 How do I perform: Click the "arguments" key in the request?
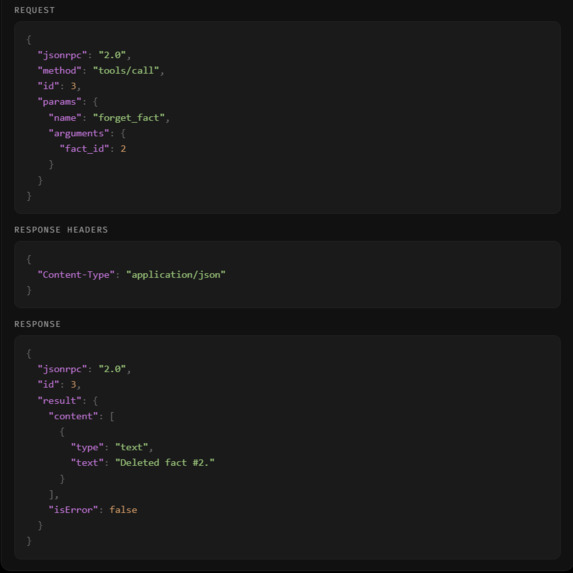pyautogui.click(x=79, y=133)
